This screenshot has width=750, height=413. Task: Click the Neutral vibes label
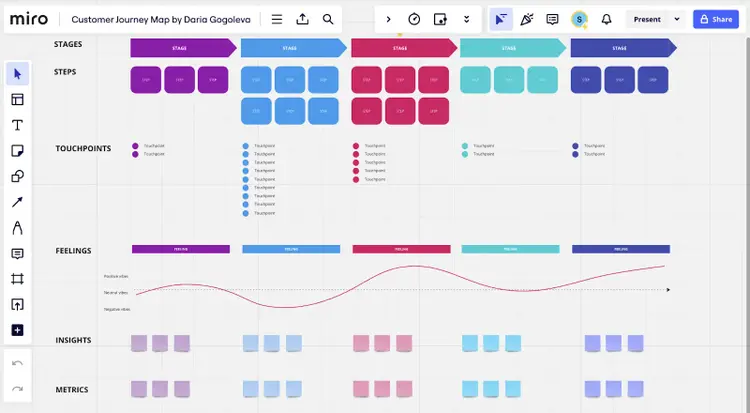[116, 292]
